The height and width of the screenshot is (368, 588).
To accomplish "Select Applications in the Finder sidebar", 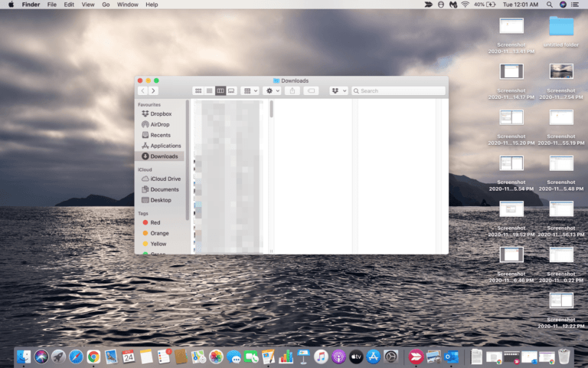I will [x=165, y=146].
